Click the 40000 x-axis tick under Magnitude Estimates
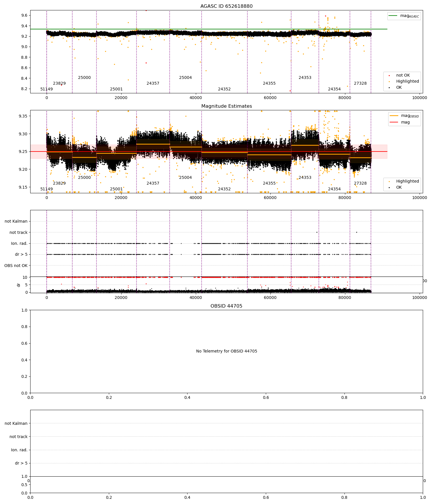The width and height of the screenshot is (432, 504). point(196,198)
